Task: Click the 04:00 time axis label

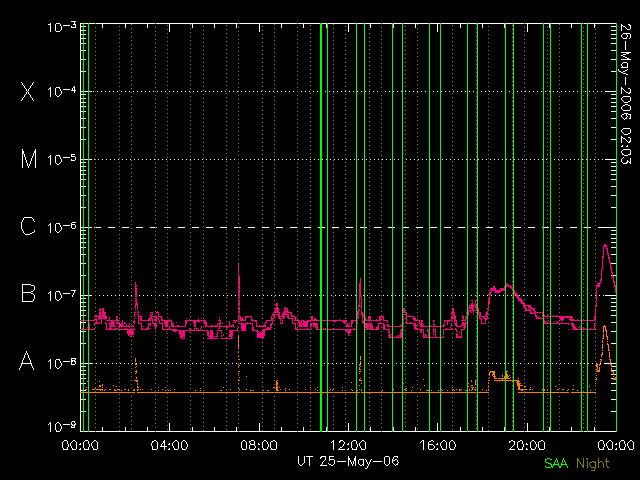Action: pos(169,445)
